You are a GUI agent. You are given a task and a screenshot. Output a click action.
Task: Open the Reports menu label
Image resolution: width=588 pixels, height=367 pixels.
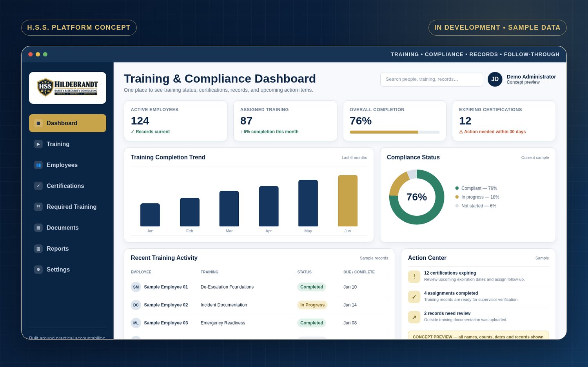tap(58, 249)
